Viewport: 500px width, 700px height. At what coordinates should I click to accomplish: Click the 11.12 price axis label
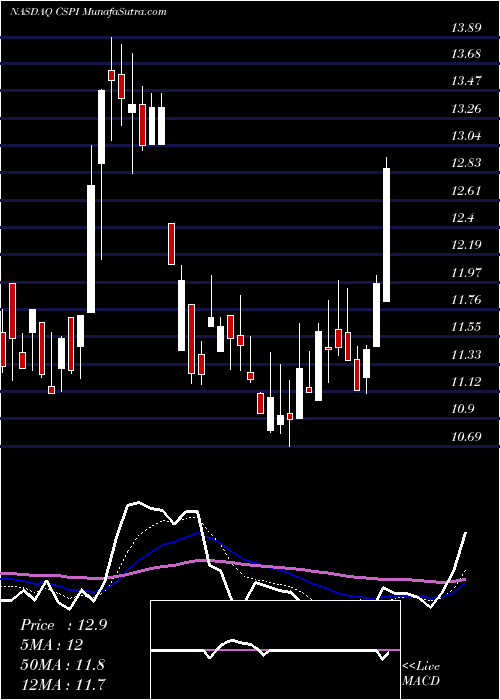[x=466, y=382]
